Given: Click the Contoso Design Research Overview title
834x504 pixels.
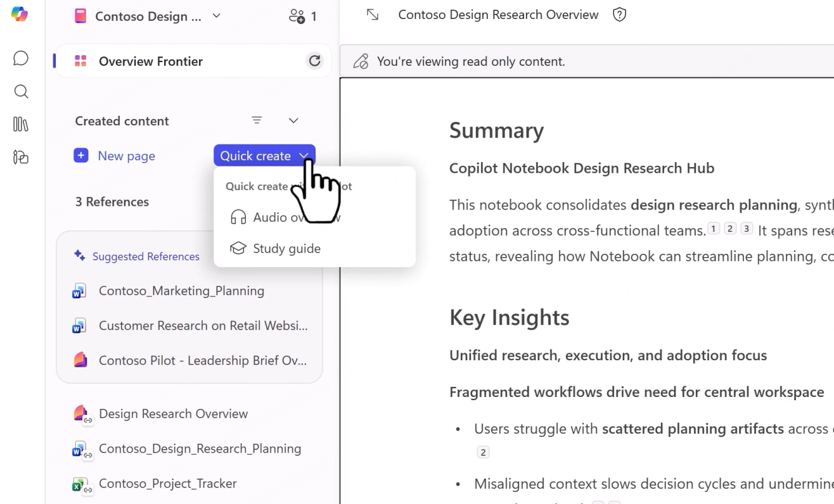Looking at the screenshot, I should point(498,15).
